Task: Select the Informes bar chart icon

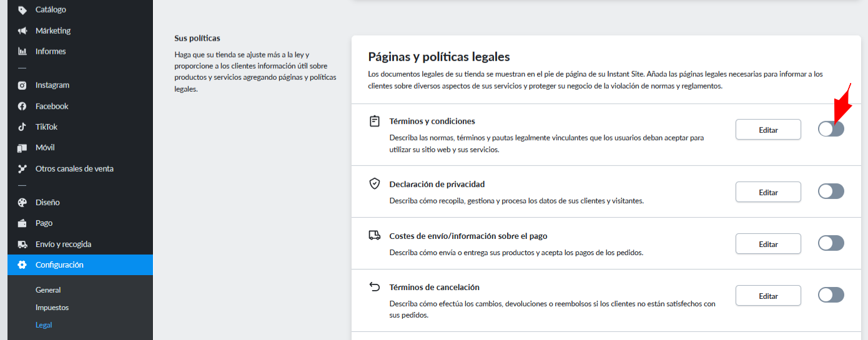Action: click(22, 51)
